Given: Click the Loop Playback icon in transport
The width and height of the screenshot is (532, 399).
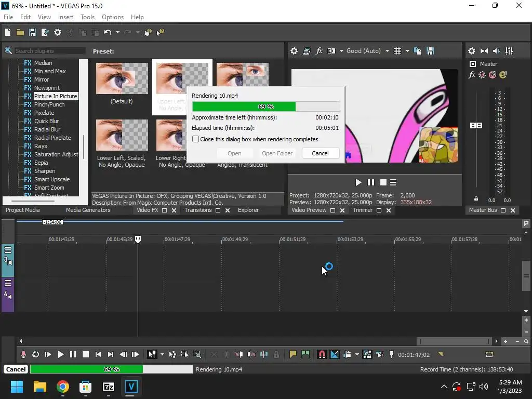Looking at the screenshot, I should [35, 354].
